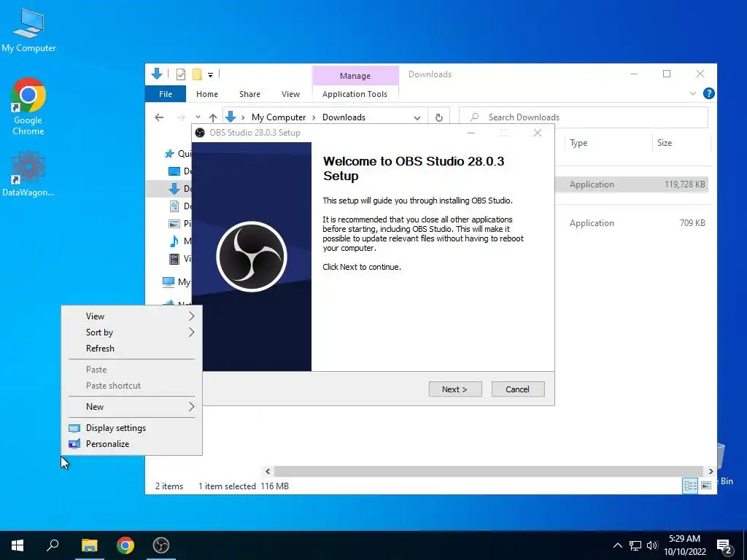
Task: Switch to large icons view in status bar
Action: (706, 486)
